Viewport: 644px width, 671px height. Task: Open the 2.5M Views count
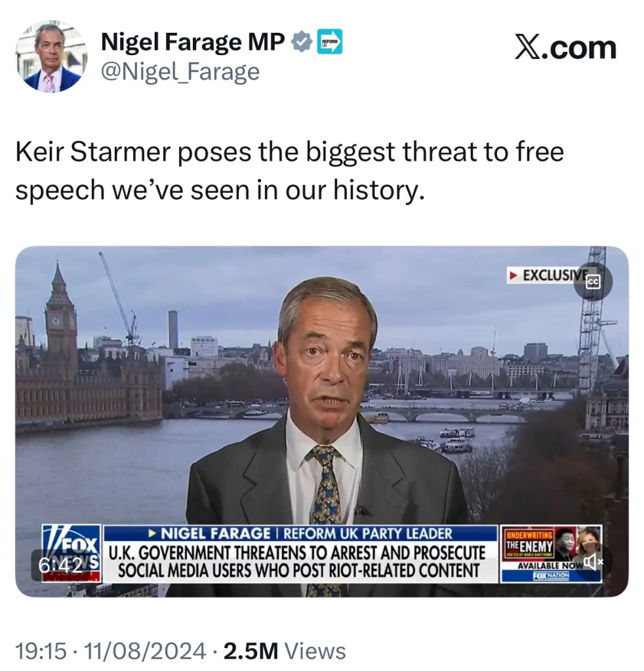[285, 651]
